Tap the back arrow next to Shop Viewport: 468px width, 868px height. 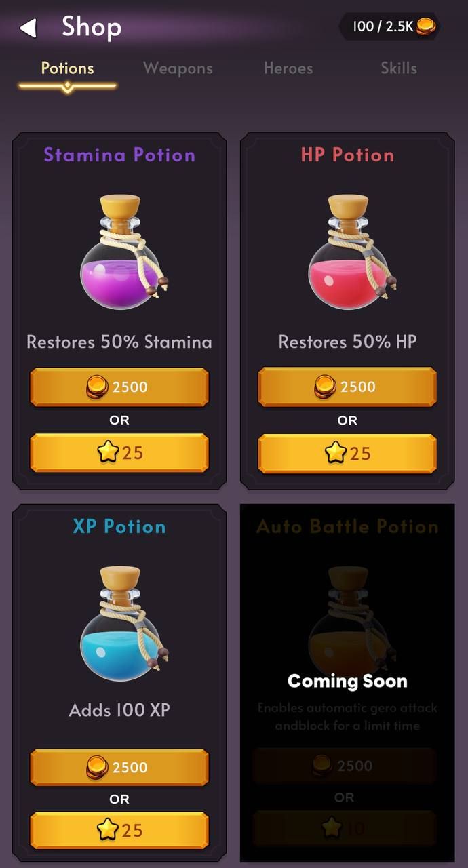coord(27,28)
